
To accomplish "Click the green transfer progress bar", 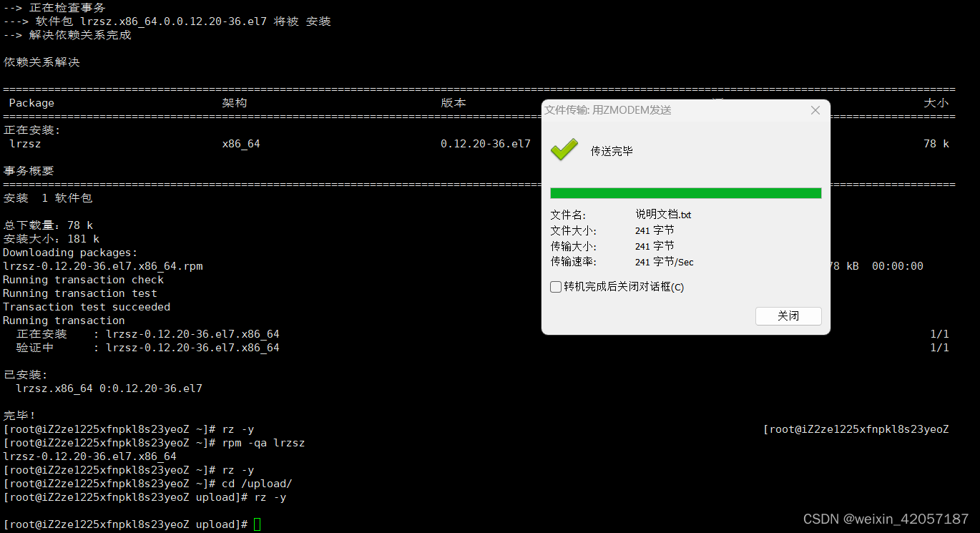I will [685, 192].
